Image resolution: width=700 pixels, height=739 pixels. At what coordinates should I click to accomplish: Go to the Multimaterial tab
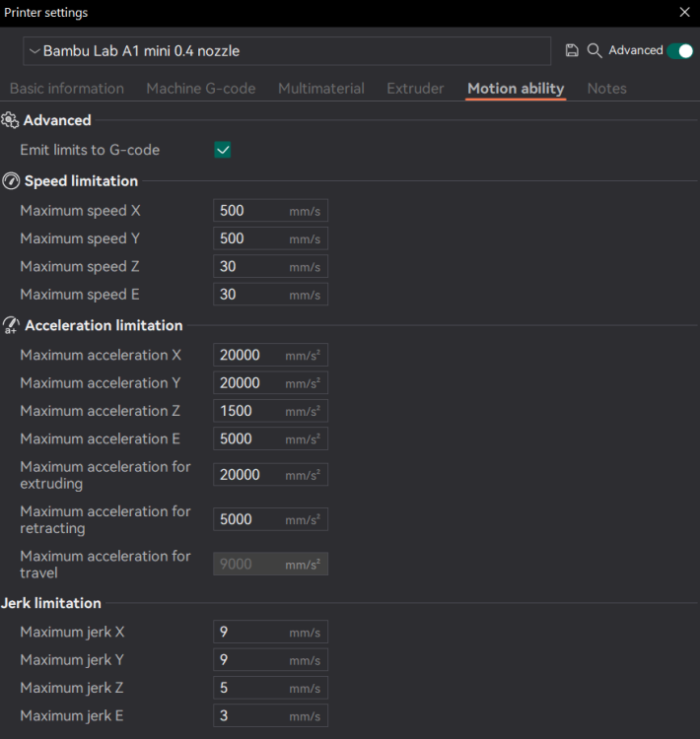(x=321, y=89)
